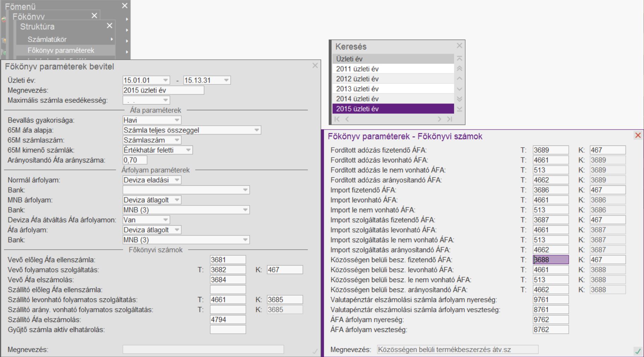Viewport: 644px width, 357px height.
Task: Go to last page in Keresés
Action: coord(450,119)
